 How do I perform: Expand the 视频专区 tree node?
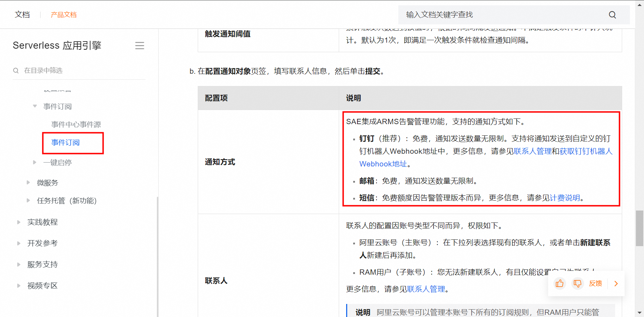click(x=19, y=286)
